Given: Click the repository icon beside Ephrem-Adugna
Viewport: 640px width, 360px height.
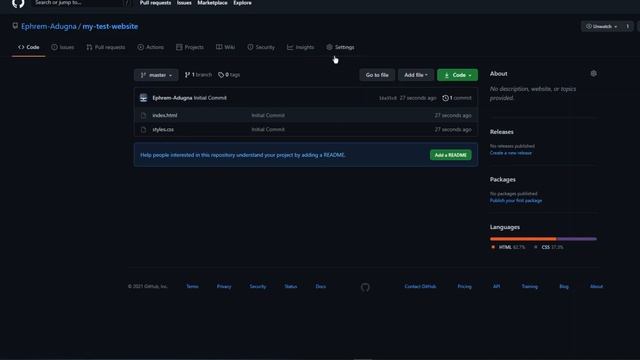Looking at the screenshot, I should click(15, 26).
